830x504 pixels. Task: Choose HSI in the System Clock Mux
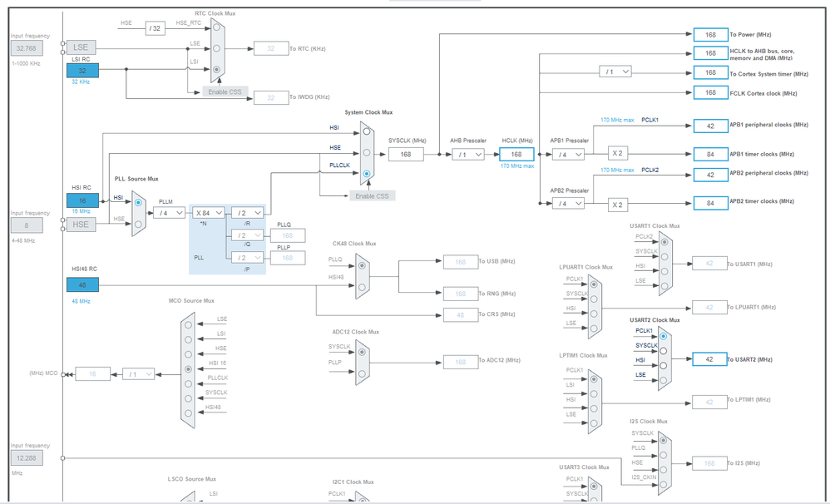click(366, 131)
